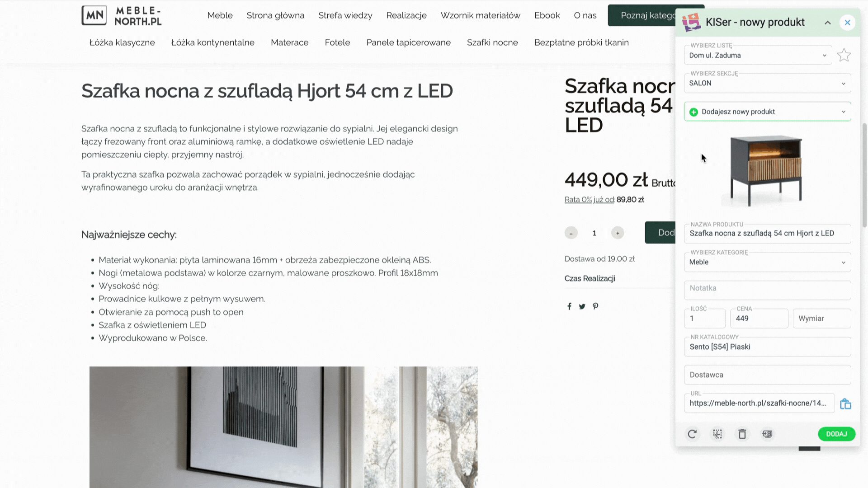The height and width of the screenshot is (488, 868).
Task: Expand the Meble category dropdown
Action: click(767, 262)
